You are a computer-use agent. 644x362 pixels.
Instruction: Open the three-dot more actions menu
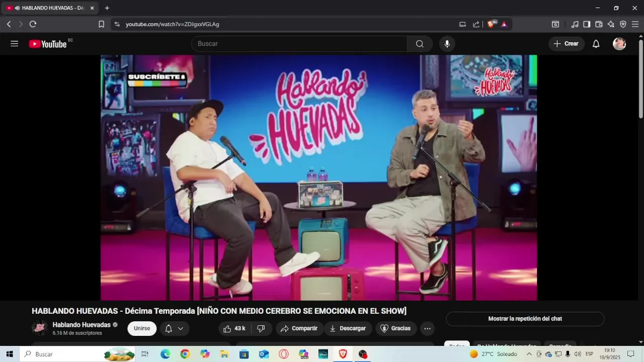coord(427,328)
